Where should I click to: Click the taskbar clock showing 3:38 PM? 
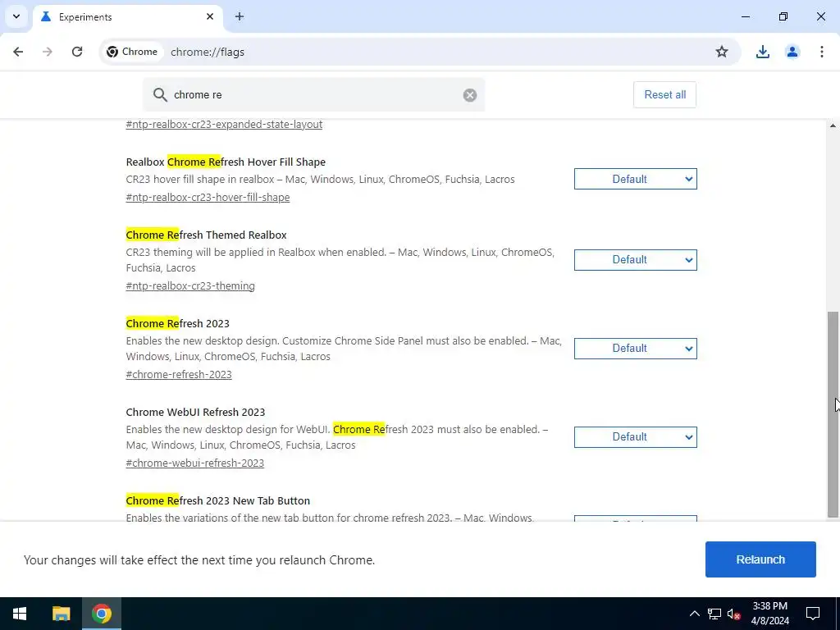769,614
